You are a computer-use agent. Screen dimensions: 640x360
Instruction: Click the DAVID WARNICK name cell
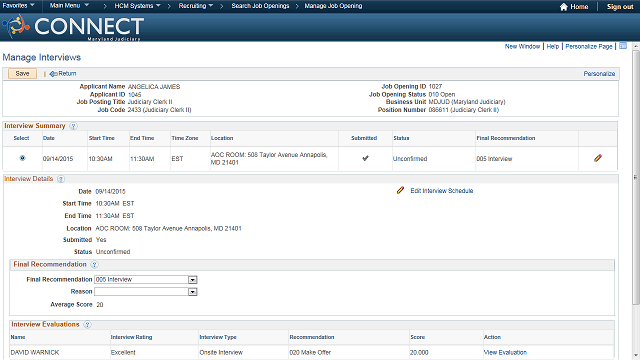35,352
